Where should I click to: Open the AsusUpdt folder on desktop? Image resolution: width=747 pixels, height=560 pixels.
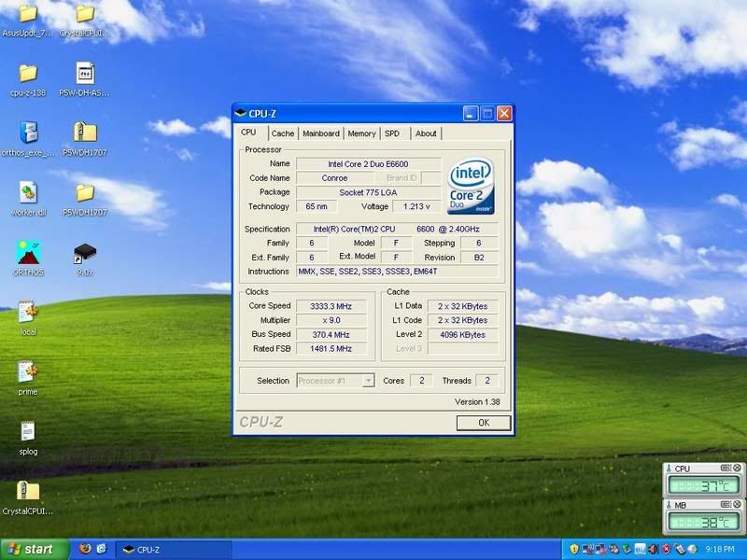(28, 14)
